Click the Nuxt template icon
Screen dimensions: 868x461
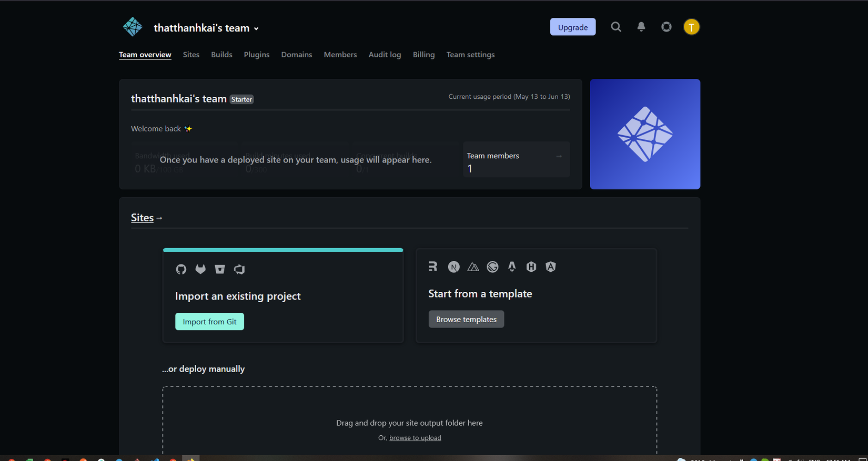pos(473,267)
